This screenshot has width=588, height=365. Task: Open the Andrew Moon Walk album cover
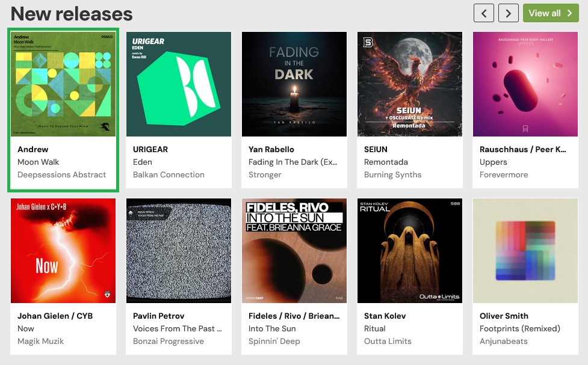[63, 84]
